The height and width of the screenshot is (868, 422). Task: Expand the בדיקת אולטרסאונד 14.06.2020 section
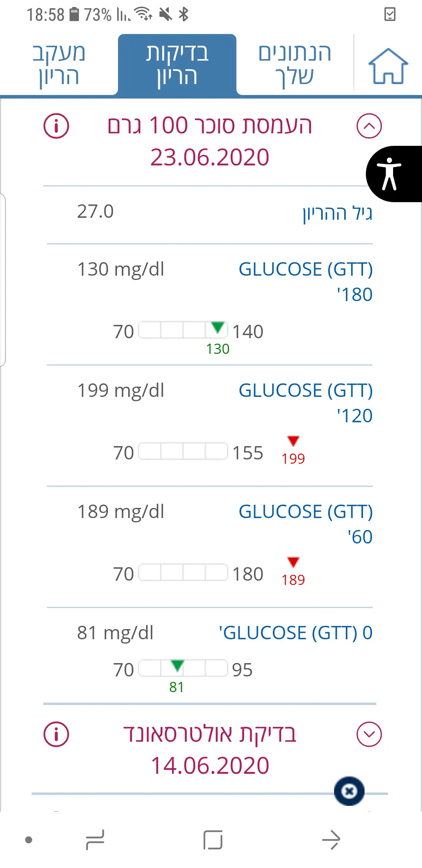(369, 734)
